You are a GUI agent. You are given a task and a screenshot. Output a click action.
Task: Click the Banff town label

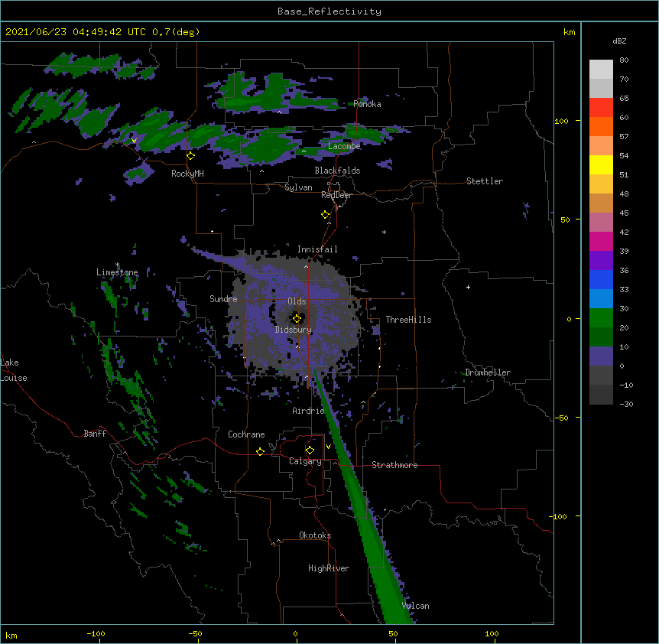tap(95, 434)
